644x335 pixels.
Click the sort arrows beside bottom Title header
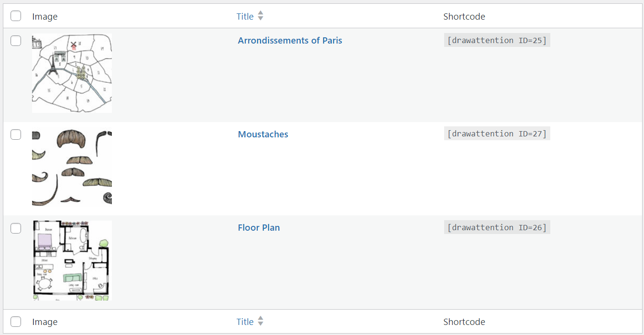(261, 322)
